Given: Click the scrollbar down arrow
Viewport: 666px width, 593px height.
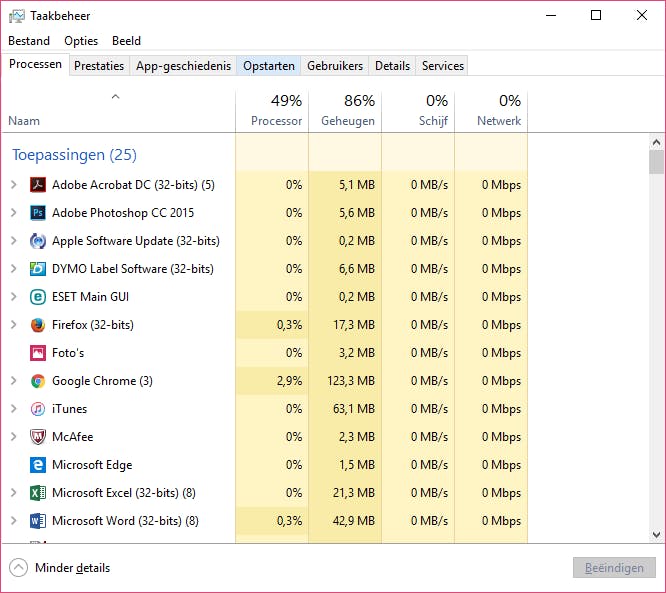Looking at the screenshot, I should point(656,535).
